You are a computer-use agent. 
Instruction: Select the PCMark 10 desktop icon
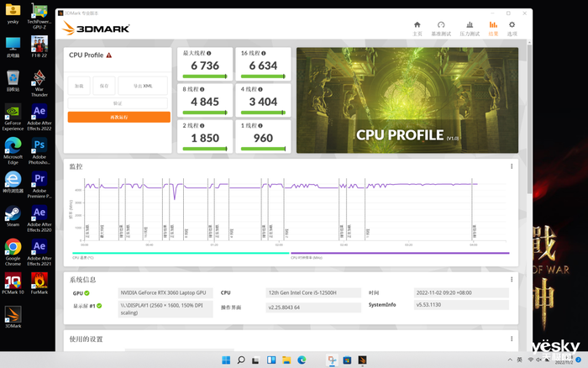pyautogui.click(x=13, y=283)
